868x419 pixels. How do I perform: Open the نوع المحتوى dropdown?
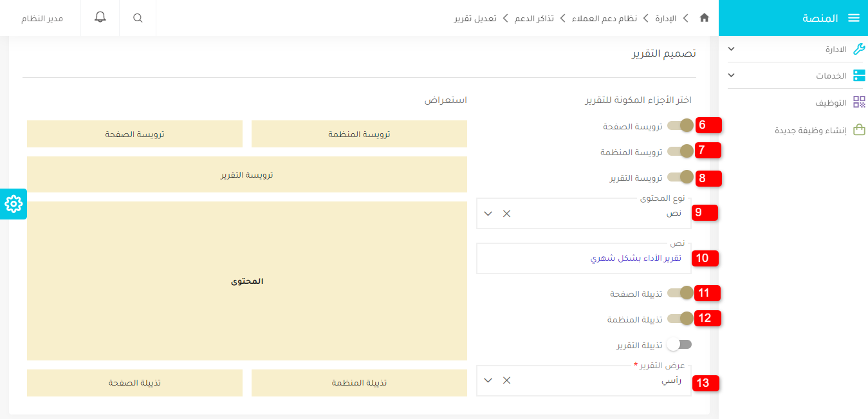tap(488, 213)
